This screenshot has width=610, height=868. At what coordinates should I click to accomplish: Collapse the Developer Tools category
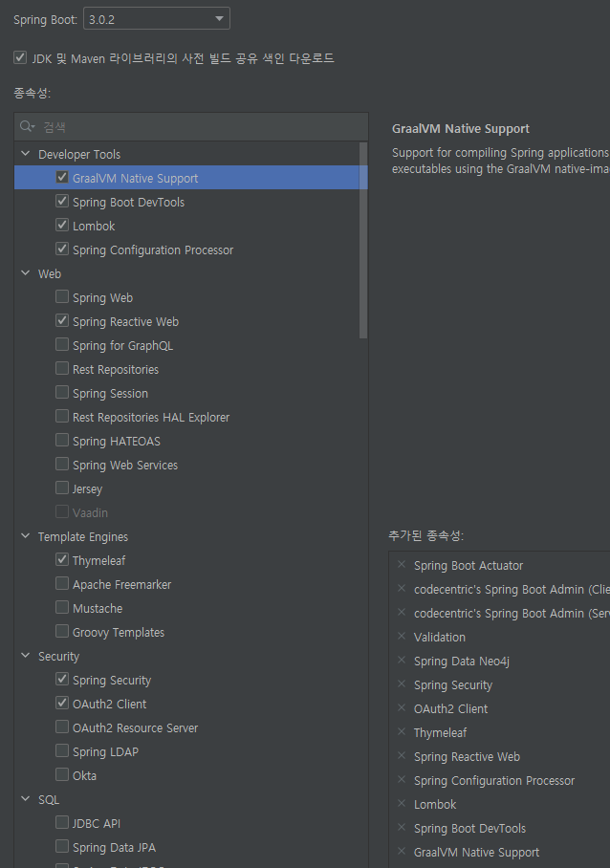[x=26, y=153]
